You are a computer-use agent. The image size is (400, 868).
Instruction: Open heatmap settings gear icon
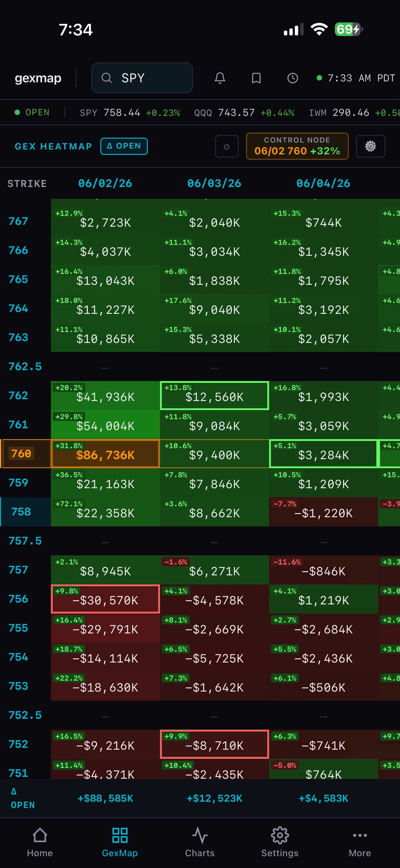[371, 146]
